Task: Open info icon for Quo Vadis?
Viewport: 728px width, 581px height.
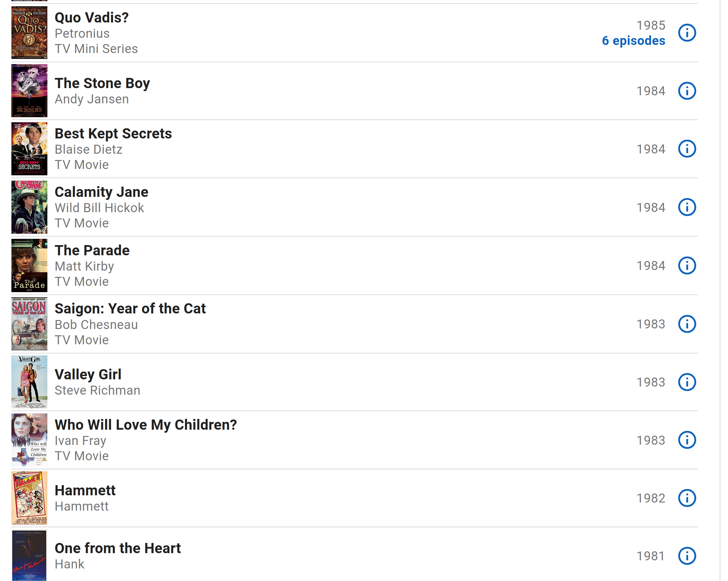Action: [x=687, y=33]
